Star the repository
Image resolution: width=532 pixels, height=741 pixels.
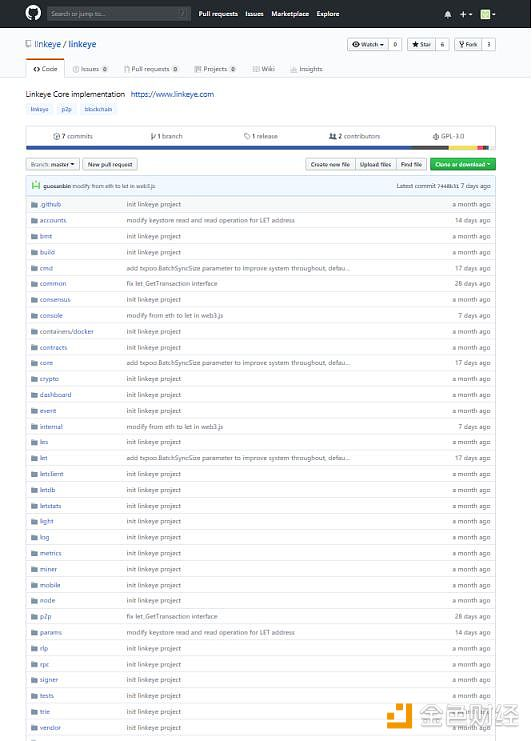[x=421, y=44]
